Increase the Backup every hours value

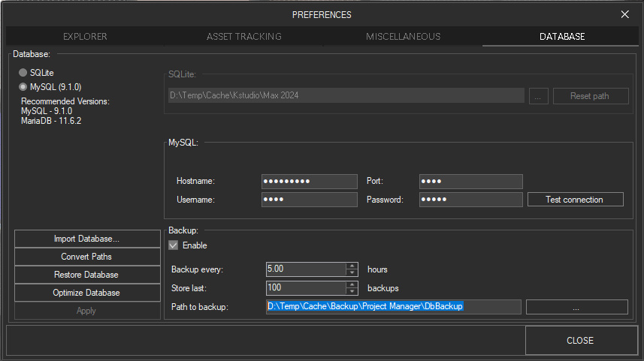point(352,266)
